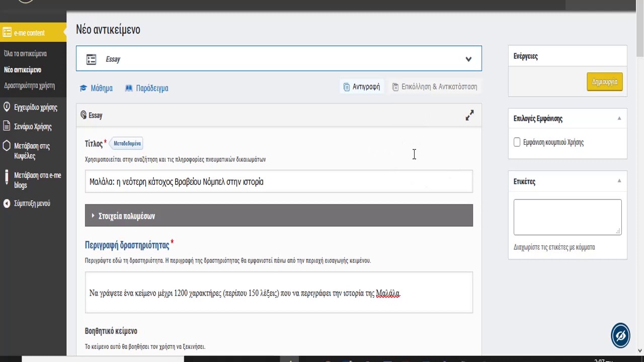Open the Σενάριο Χρήσης menu entry
Screen dimensions: 644x362
coord(33,126)
